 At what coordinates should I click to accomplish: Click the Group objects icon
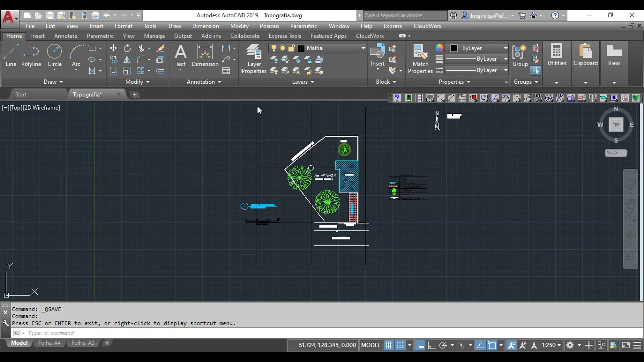click(x=520, y=55)
